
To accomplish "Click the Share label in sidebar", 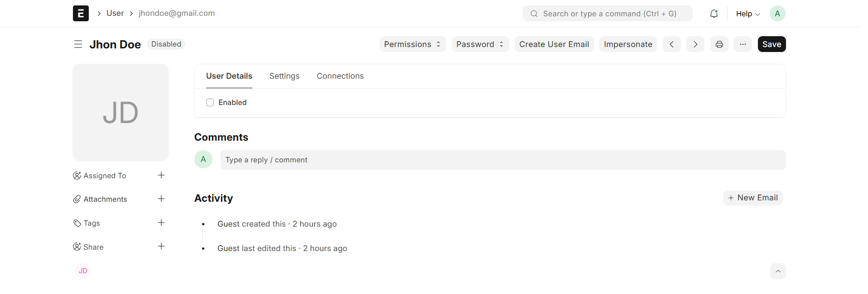I will click(x=93, y=247).
